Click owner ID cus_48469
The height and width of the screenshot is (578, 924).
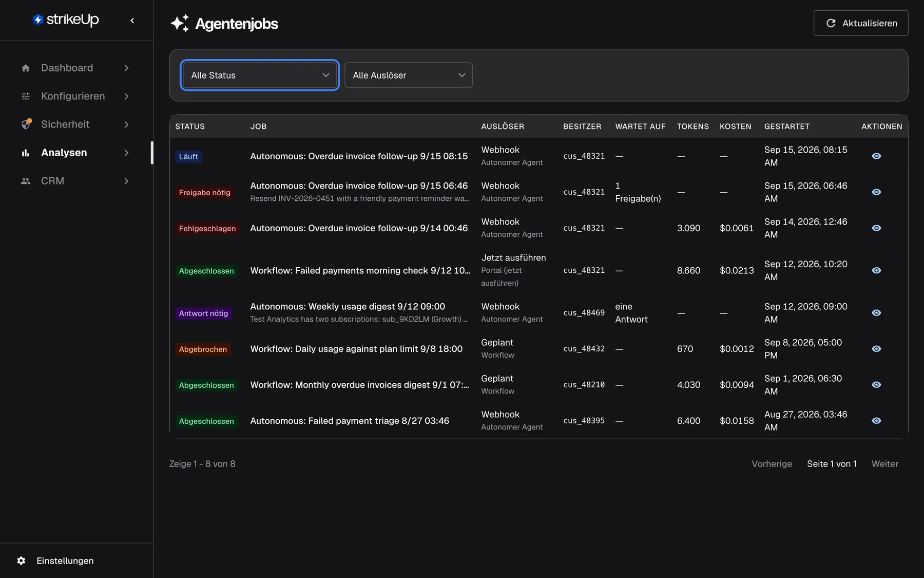584,313
